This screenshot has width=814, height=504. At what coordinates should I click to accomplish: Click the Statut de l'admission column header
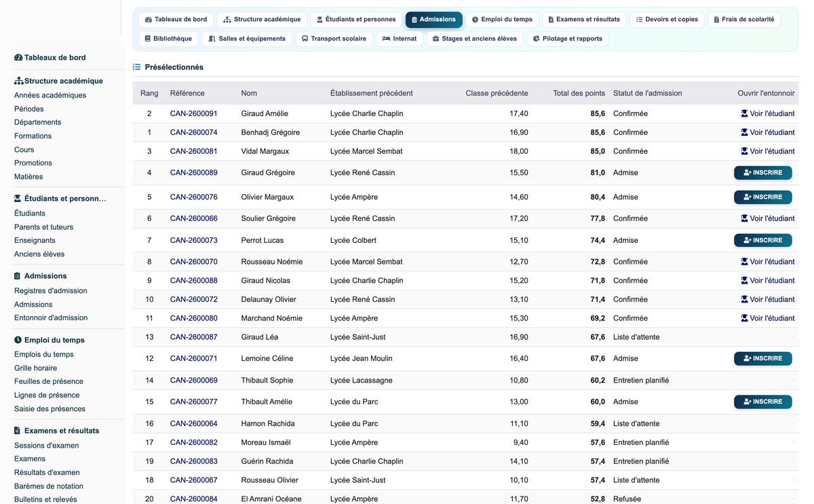coord(647,93)
